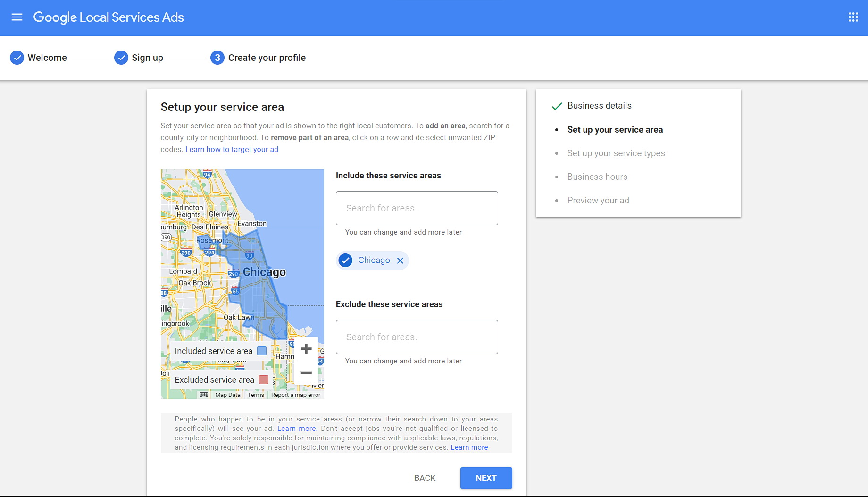This screenshot has width=868, height=497.
Task: Toggle the Chicago service area checkmark
Action: click(345, 261)
